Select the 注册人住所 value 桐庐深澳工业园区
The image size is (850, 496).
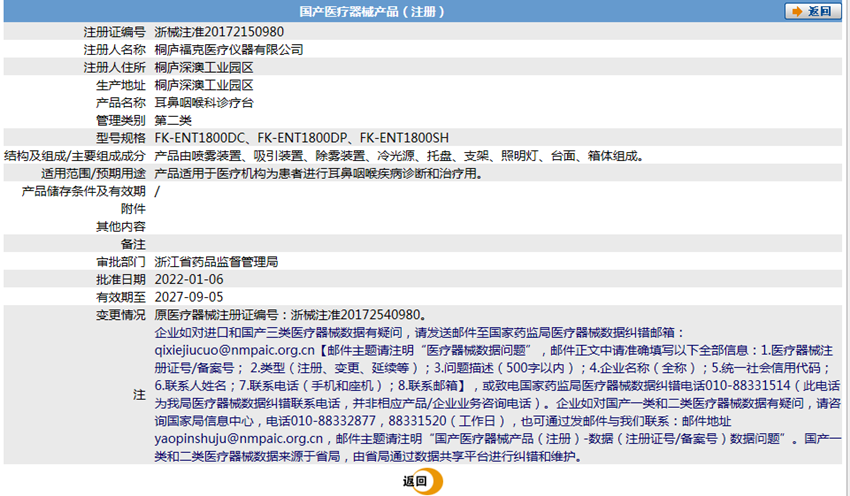coord(204,68)
